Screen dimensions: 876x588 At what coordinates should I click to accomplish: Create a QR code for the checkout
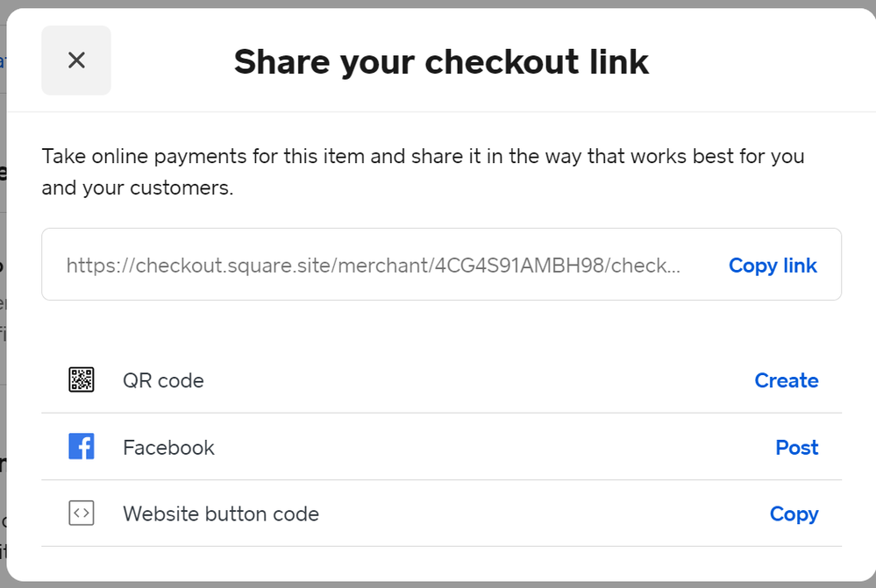pos(787,380)
